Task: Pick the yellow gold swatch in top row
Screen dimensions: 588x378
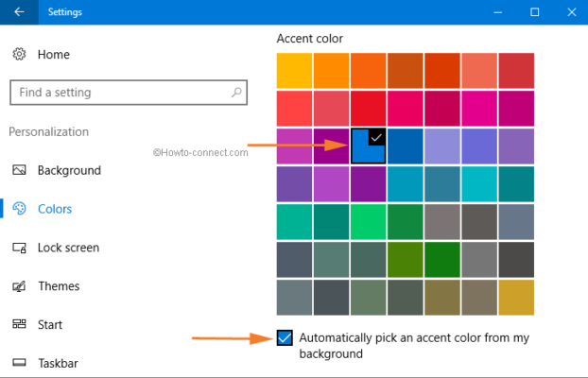Action: click(294, 71)
